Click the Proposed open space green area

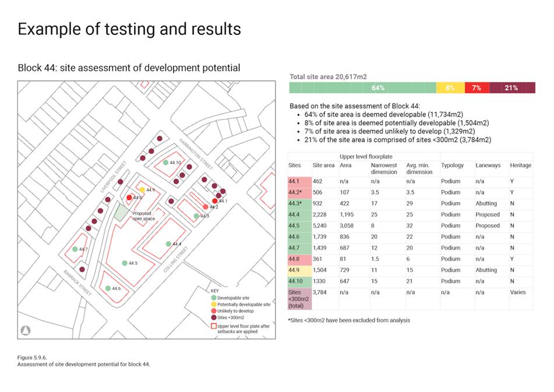tap(122, 212)
